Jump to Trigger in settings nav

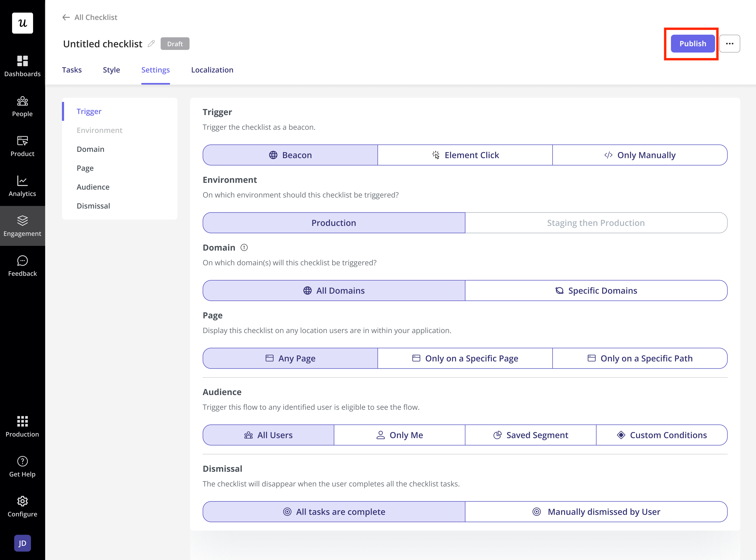click(89, 111)
